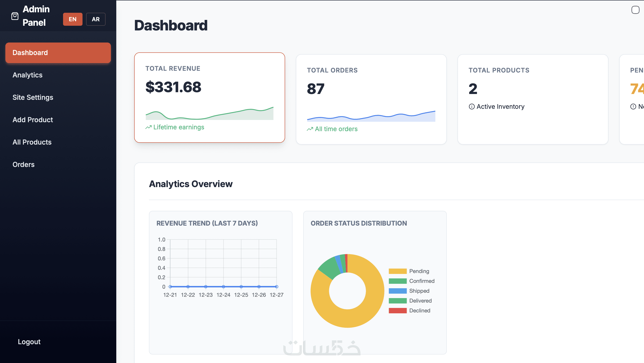Click the trending-up icon beside Lifetime earnings
Image resolution: width=644 pixels, height=363 pixels.
(x=148, y=127)
